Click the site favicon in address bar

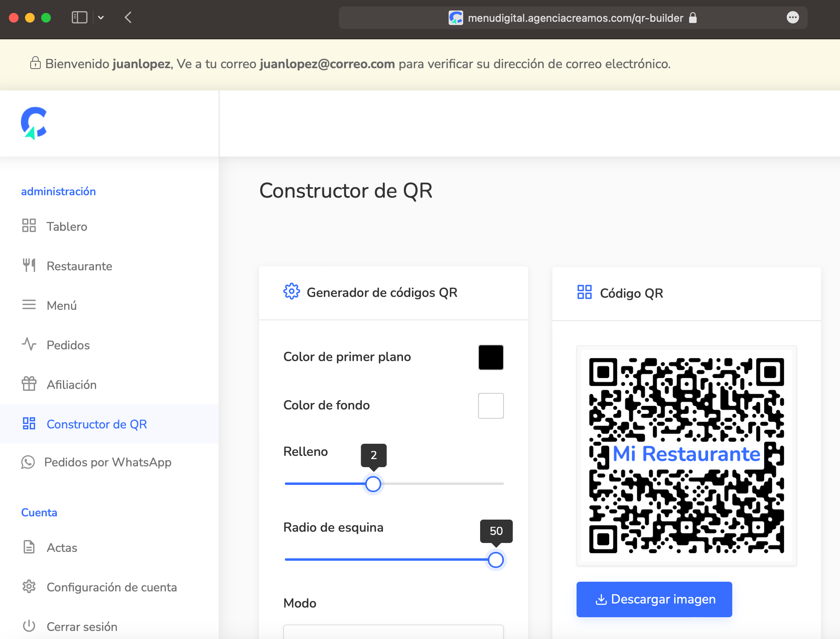coord(456,18)
